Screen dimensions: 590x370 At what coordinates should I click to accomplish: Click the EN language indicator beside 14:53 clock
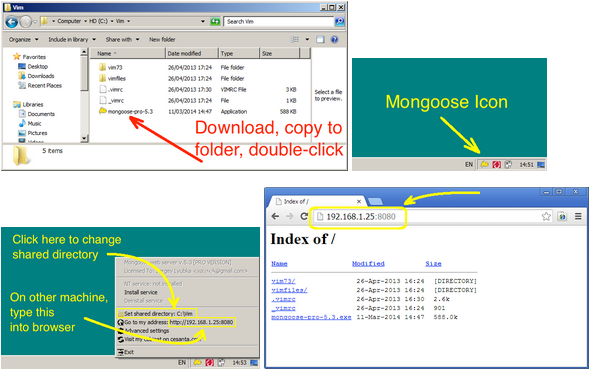pos(182,363)
